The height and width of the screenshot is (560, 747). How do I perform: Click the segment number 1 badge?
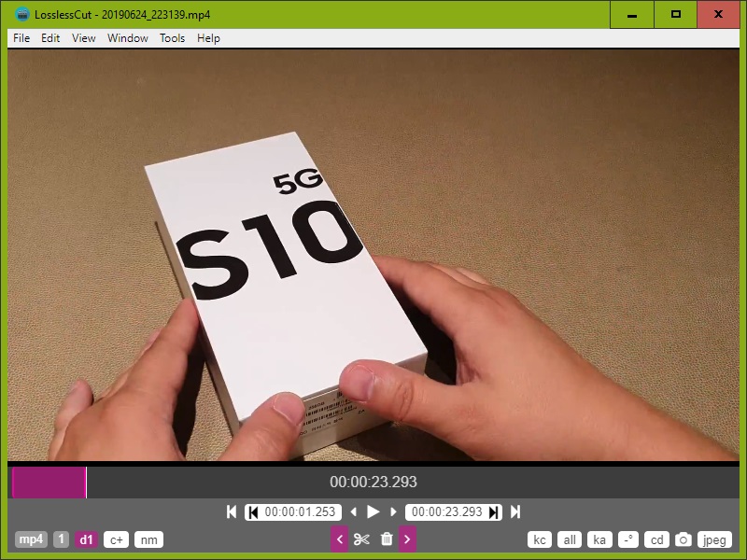pyautogui.click(x=61, y=539)
